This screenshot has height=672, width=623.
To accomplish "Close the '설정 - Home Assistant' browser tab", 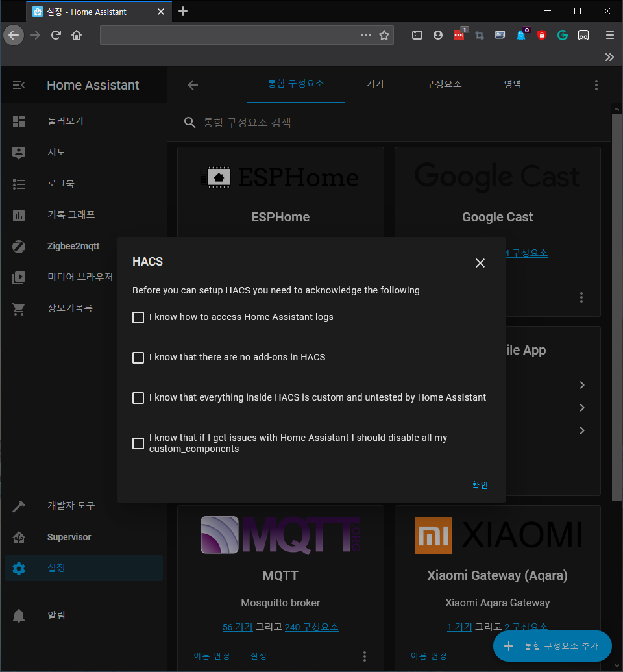I will [x=161, y=12].
